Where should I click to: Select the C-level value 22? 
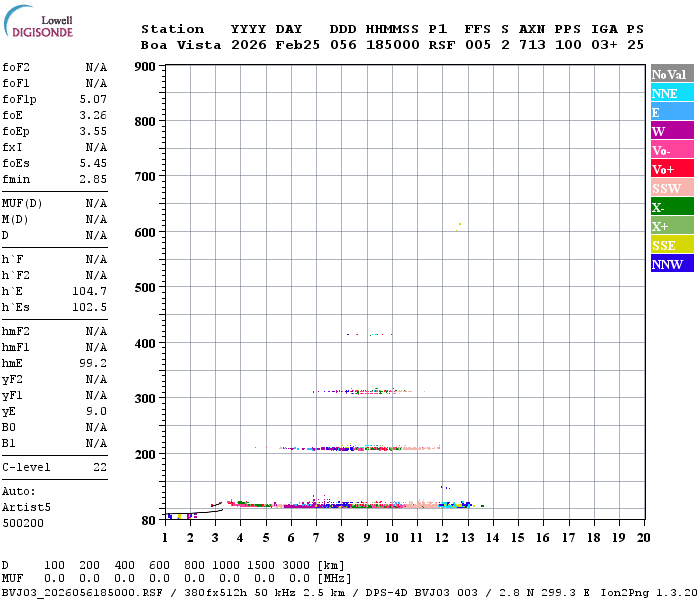click(x=100, y=467)
